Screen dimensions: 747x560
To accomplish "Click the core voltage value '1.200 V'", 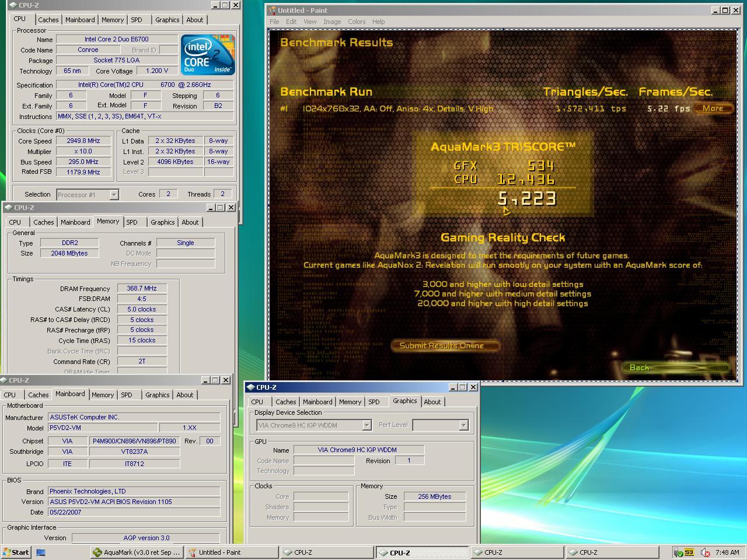I will point(157,71).
